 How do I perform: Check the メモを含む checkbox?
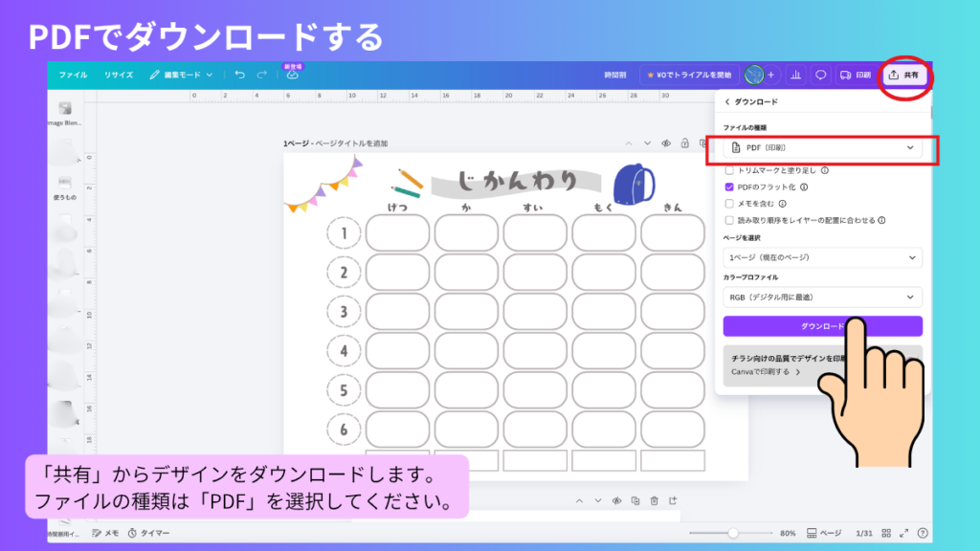pos(731,203)
